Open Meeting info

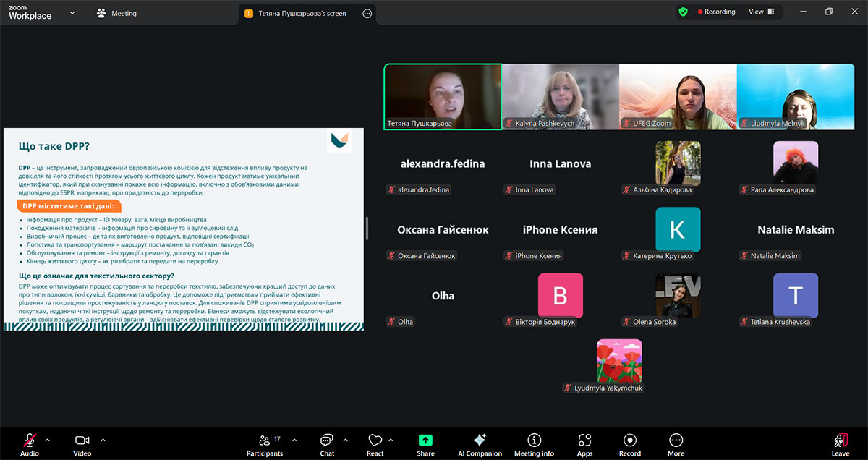coord(534,443)
